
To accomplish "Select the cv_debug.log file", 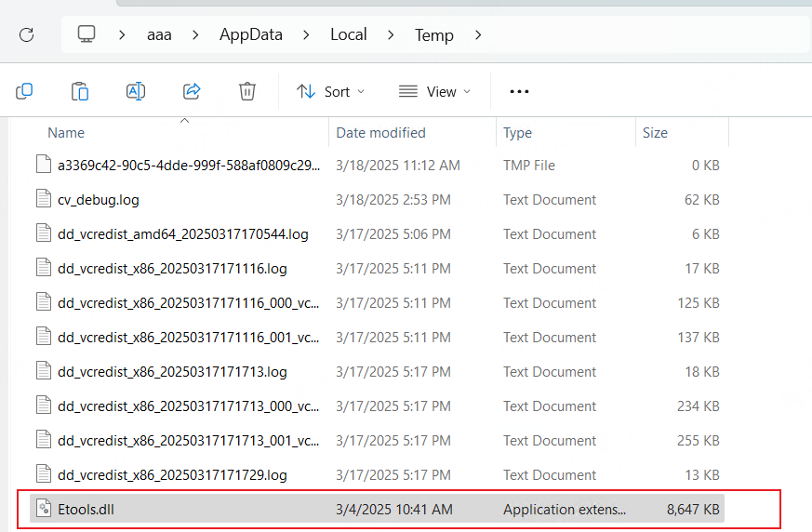I will point(99,200).
